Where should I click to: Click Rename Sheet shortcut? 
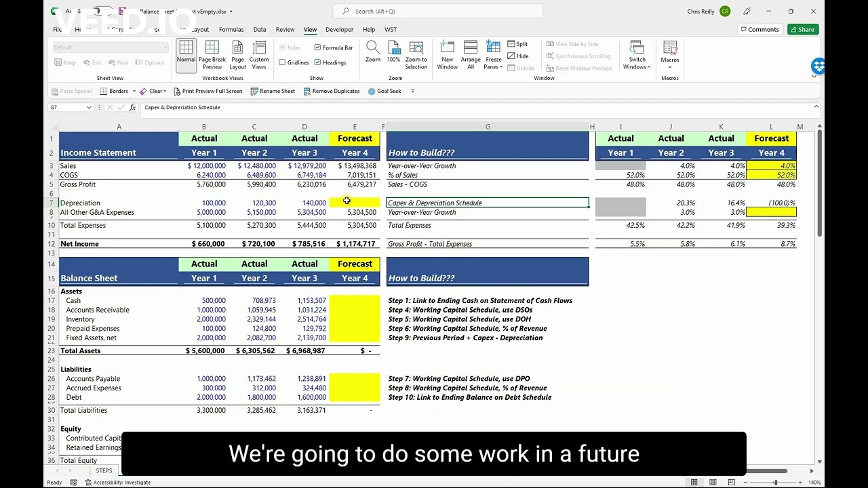tap(273, 91)
